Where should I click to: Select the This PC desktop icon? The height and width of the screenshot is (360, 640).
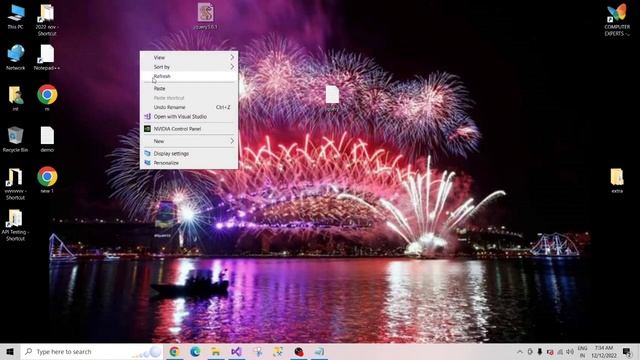coord(16,13)
